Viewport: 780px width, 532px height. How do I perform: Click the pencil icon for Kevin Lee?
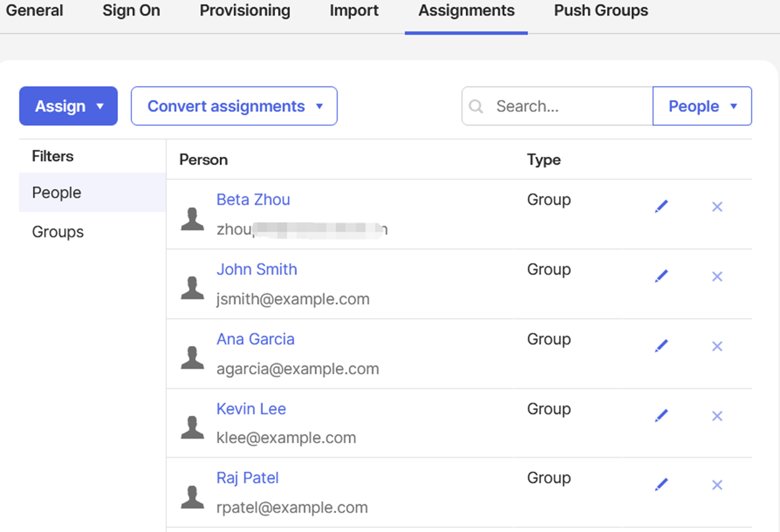click(661, 416)
